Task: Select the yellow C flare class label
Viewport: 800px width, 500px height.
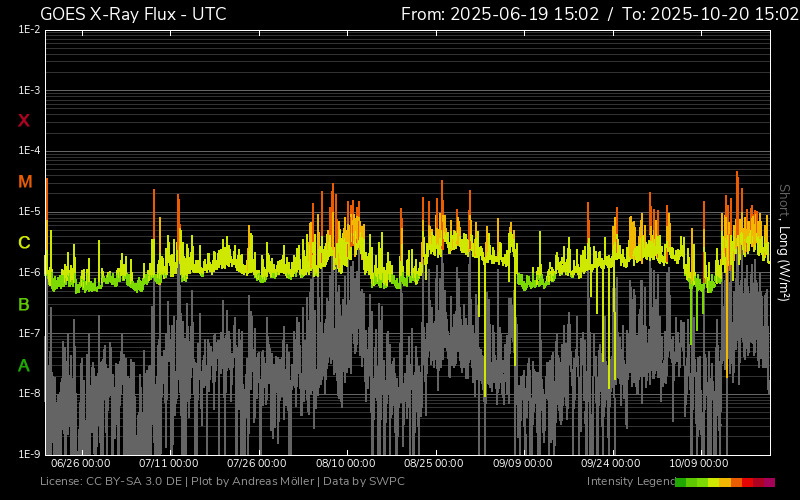Action: (24, 243)
